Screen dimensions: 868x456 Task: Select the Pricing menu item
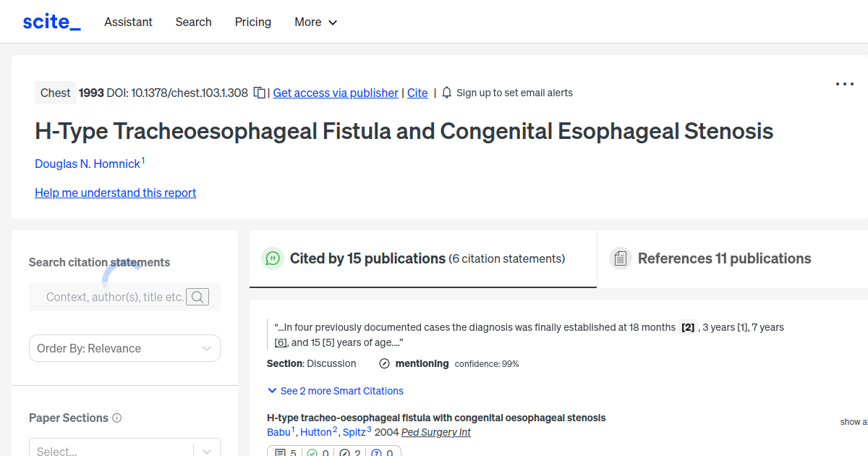[x=252, y=22]
